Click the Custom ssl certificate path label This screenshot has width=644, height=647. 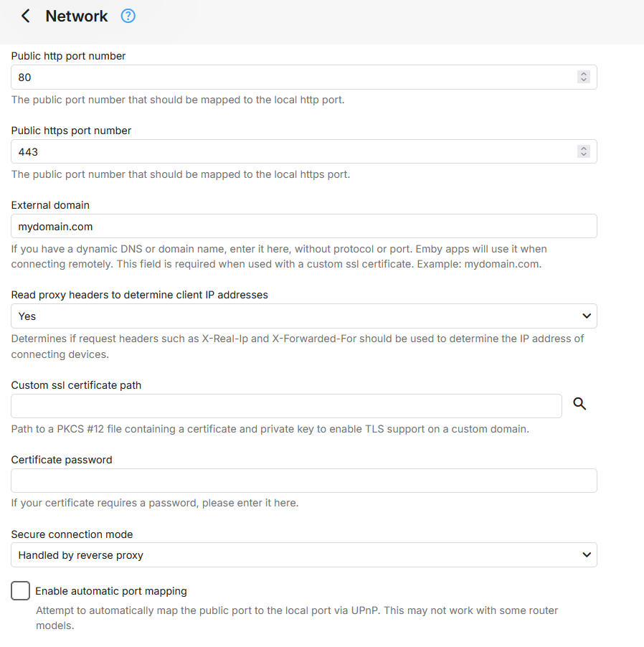pos(76,384)
